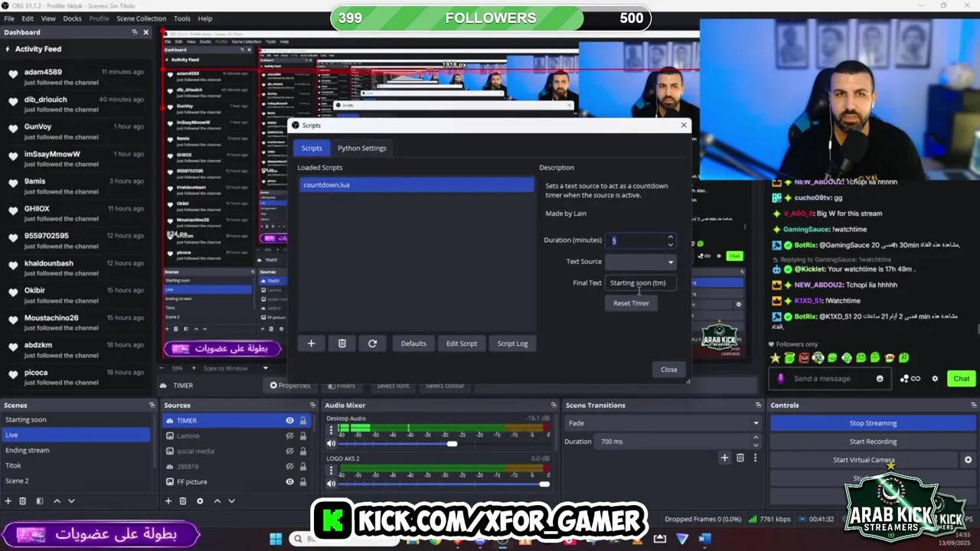Screen dimensions: 980x551
Task: Click the Reset Timer button
Action: tap(631, 303)
